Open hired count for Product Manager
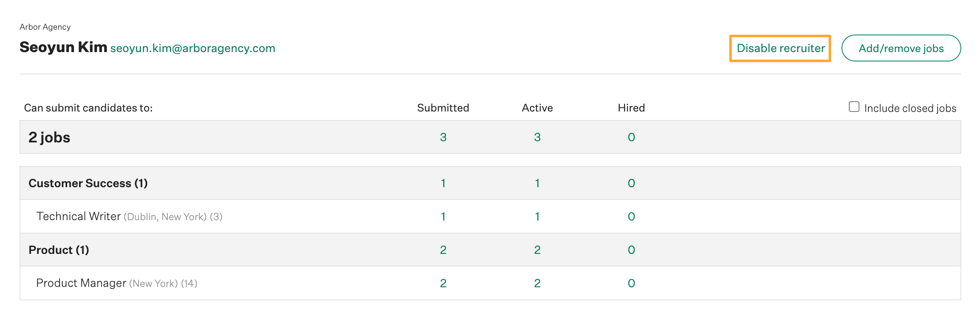 [x=631, y=283]
